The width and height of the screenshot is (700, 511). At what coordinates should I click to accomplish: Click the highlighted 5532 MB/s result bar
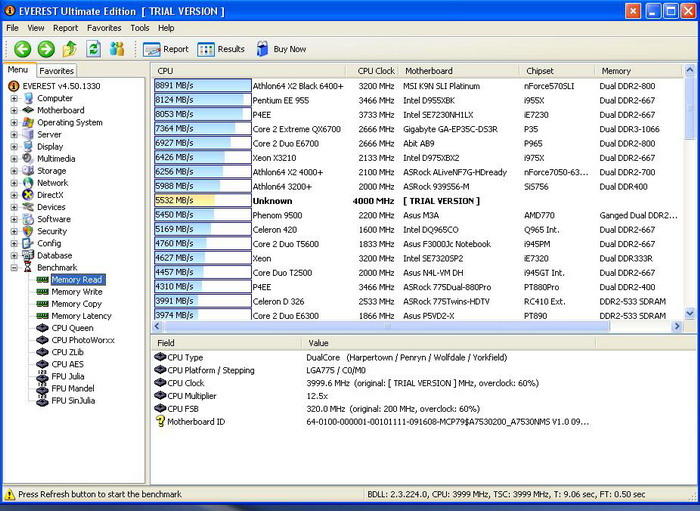[x=203, y=201]
